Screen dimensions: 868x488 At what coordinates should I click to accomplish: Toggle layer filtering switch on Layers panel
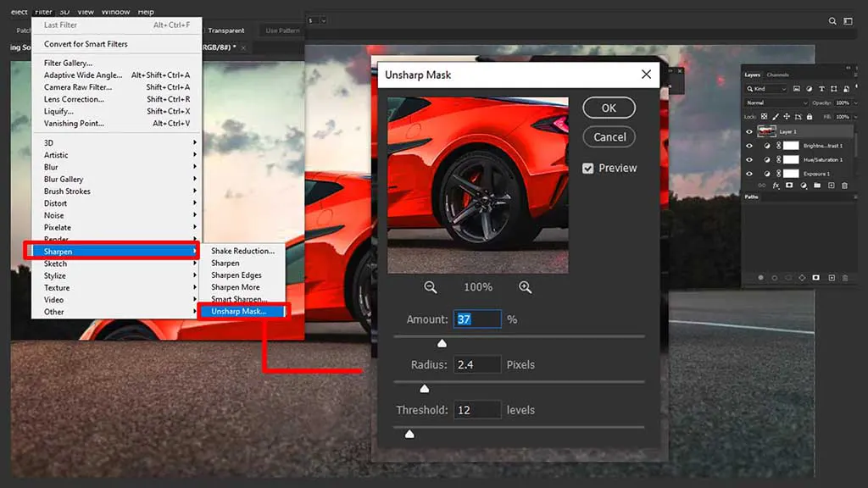pos(856,86)
